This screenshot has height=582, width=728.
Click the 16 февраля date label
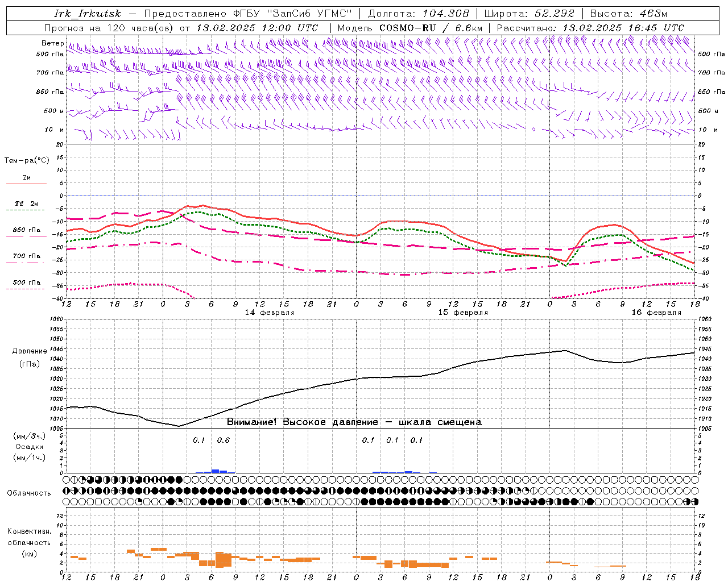pyautogui.click(x=656, y=313)
